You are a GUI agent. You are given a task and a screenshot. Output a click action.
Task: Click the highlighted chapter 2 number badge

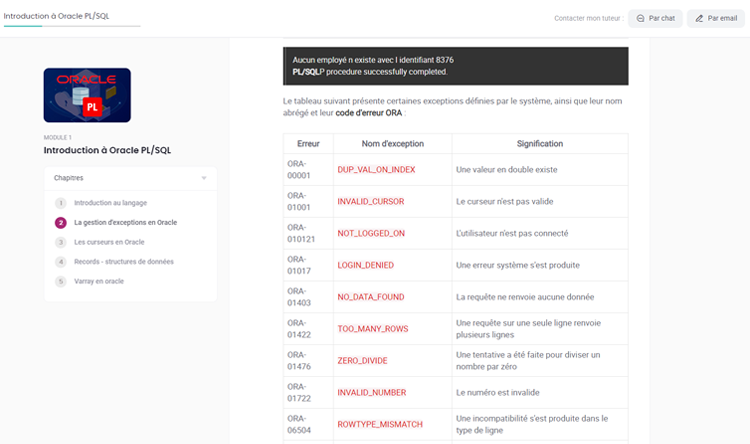click(x=61, y=222)
